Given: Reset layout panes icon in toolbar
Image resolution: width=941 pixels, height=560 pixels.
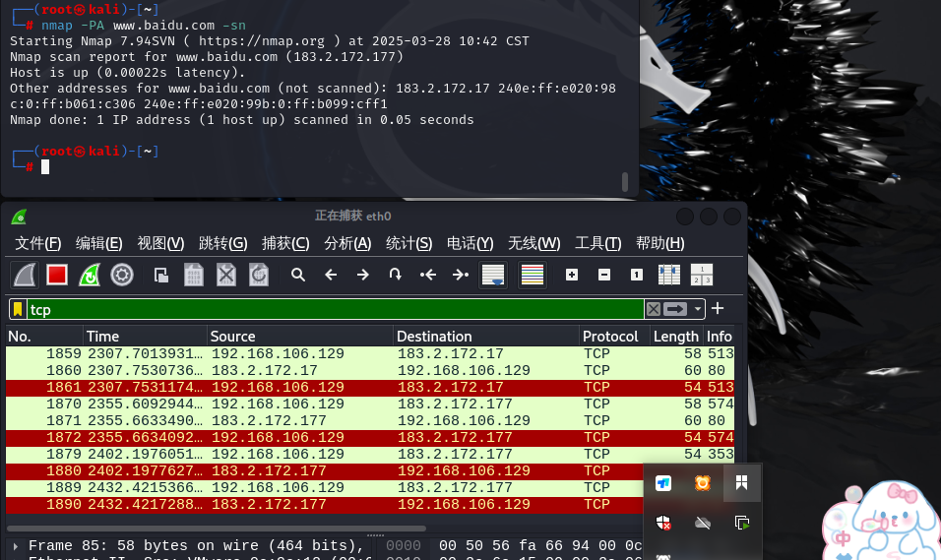Looking at the screenshot, I should click(x=702, y=275).
